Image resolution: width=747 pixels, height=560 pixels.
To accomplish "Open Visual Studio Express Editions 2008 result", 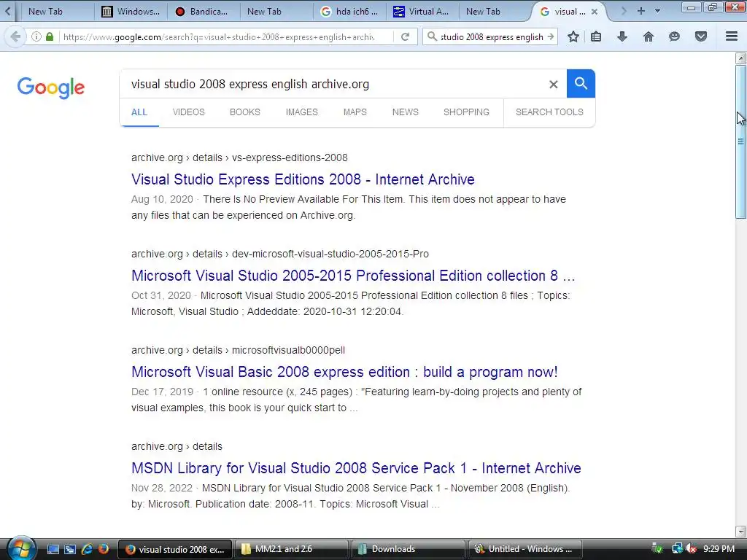I will pyautogui.click(x=303, y=179).
